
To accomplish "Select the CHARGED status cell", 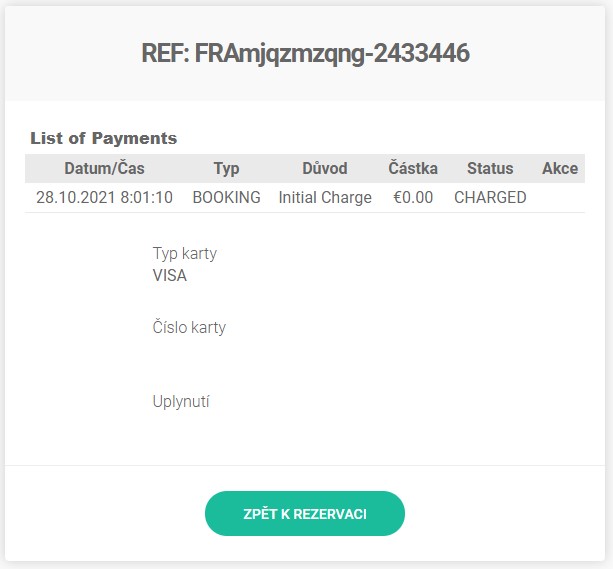I will (490, 197).
